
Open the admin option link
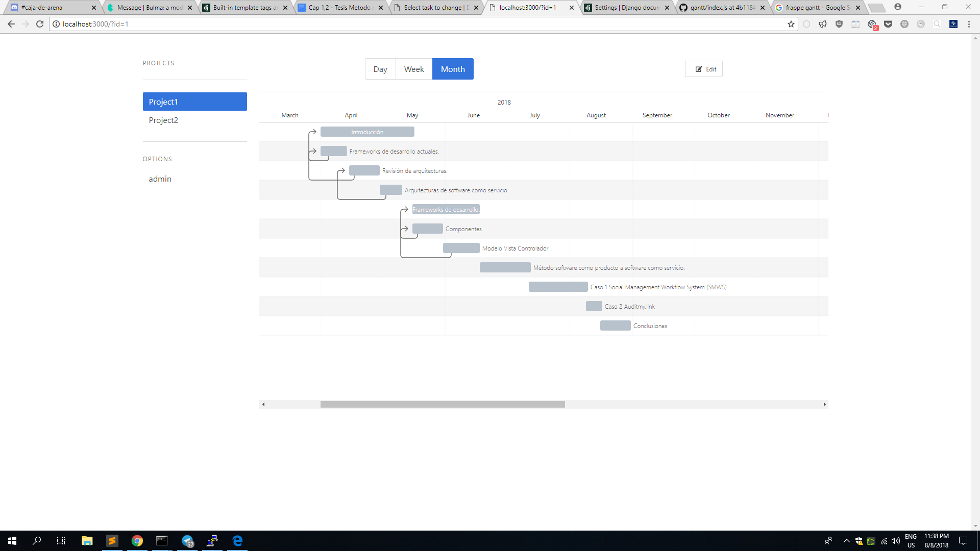[x=160, y=179]
